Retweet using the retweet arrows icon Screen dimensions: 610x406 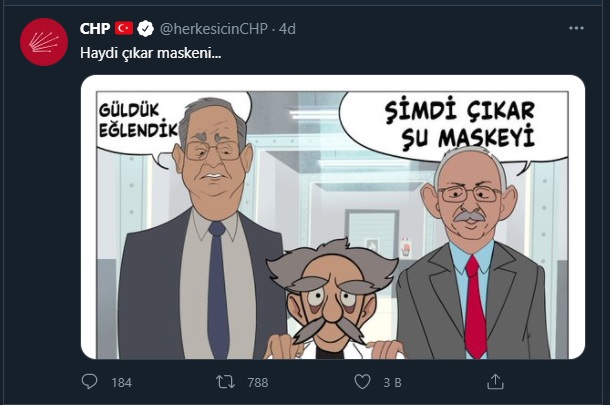[225, 381]
